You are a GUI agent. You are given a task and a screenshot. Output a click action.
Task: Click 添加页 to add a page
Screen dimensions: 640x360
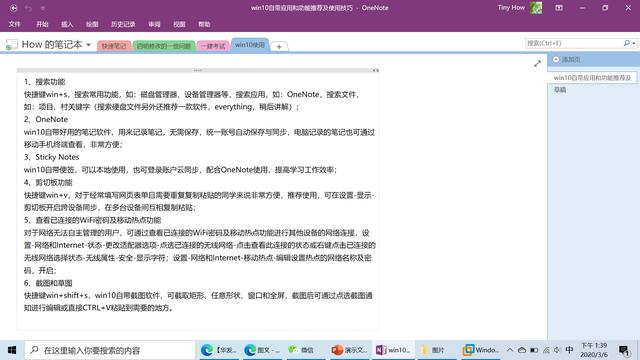pos(567,60)
